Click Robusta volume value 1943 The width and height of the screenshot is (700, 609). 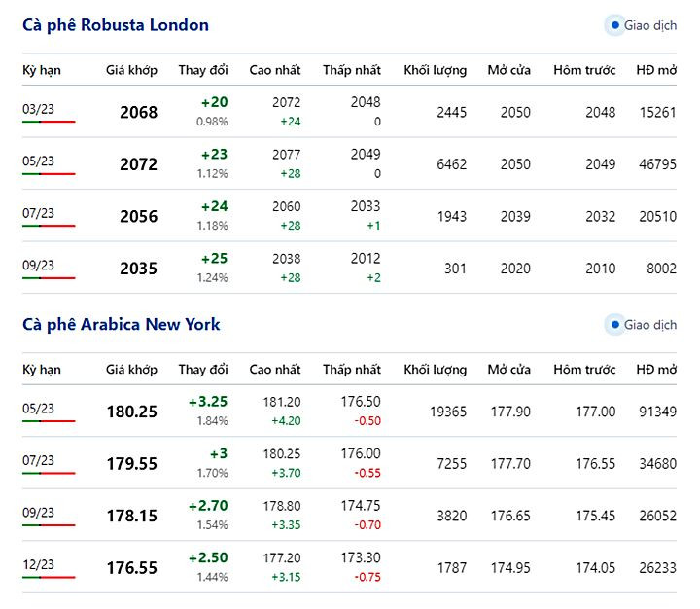452,217
